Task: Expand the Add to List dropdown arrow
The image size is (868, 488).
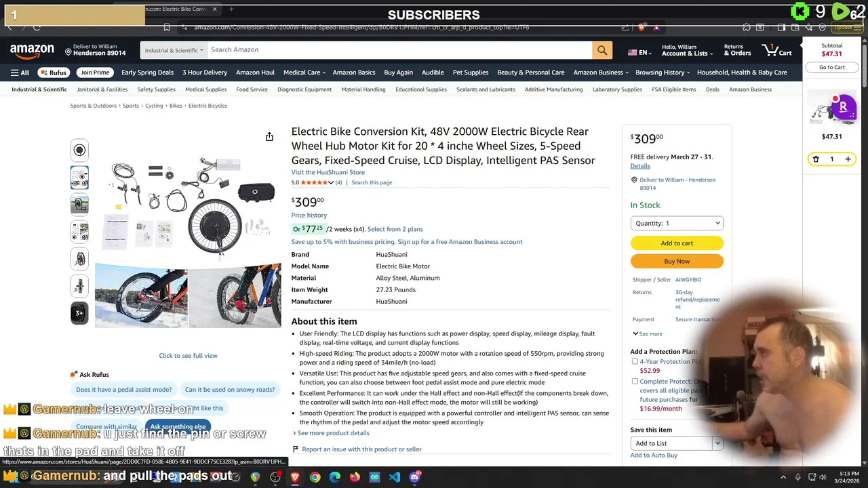Action: tap(717, 443)
